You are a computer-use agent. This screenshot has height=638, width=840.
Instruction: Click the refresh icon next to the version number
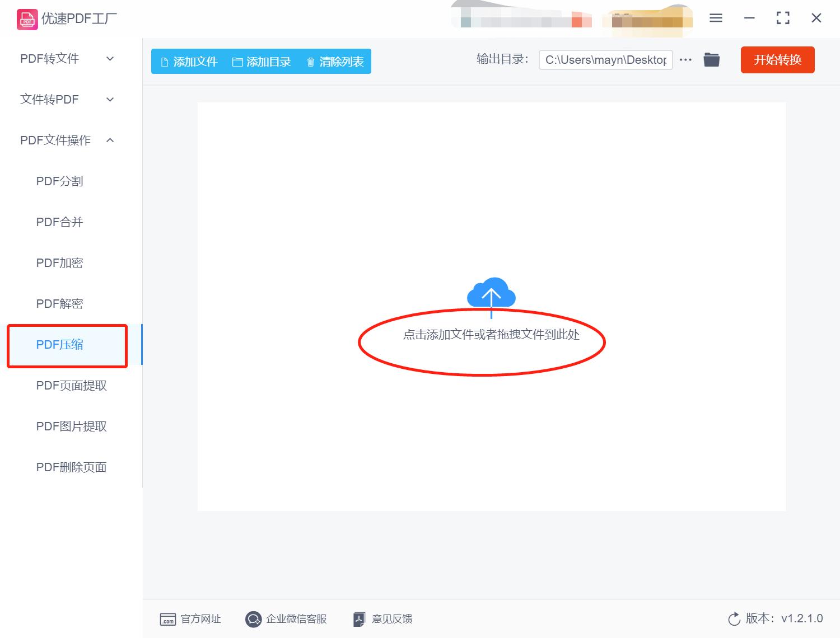[x=734, y=619]
